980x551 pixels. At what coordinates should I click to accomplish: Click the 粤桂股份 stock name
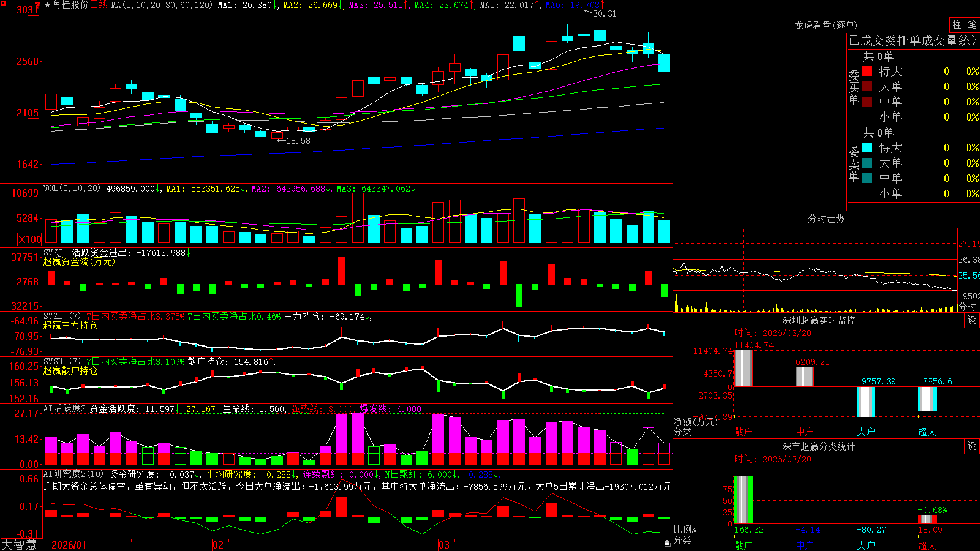click(x=70, y=5)
